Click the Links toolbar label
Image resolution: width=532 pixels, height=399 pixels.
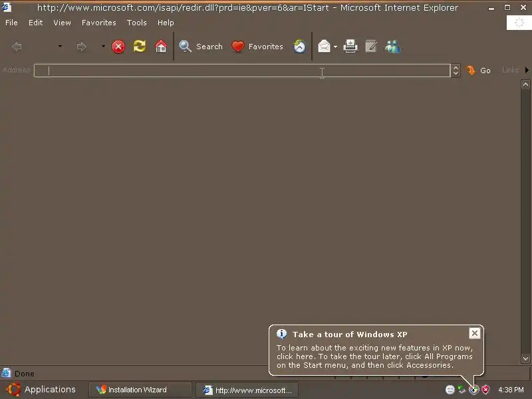pos(510,70)
